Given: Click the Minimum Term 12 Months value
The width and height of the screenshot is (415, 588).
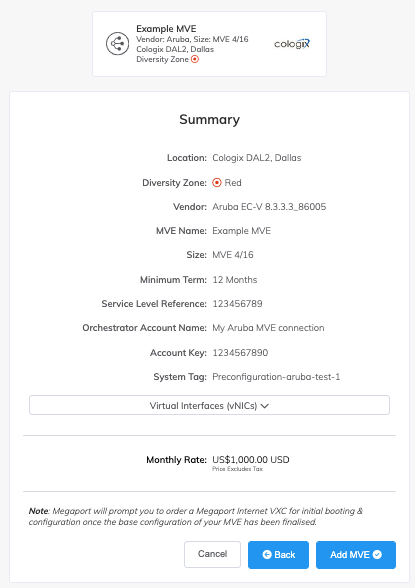Looking at the screenshot, I should pyautogui.click(x=235, y=280).
